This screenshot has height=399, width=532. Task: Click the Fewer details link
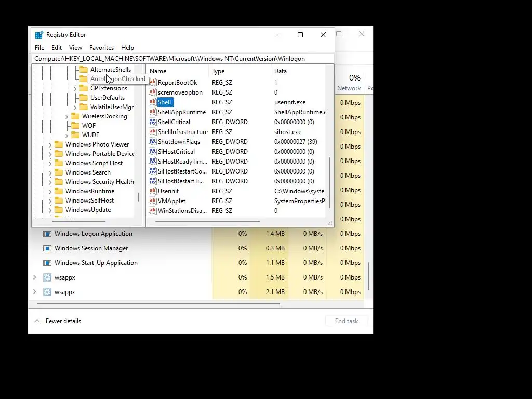point(63,321)
